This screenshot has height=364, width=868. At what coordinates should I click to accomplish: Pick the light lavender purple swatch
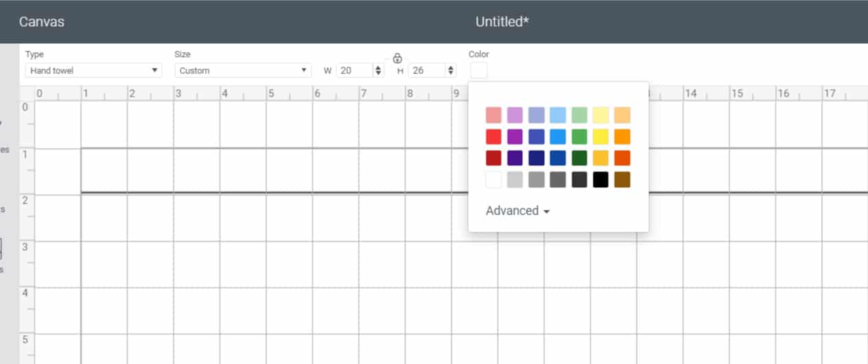(515, 115)
